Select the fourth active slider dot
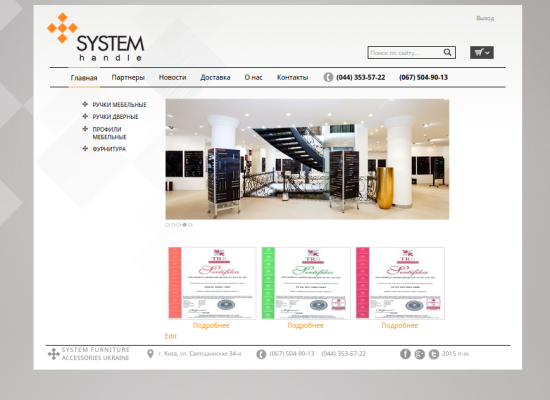Viewport: 550px width, 400px height. [x=185, y=225]
